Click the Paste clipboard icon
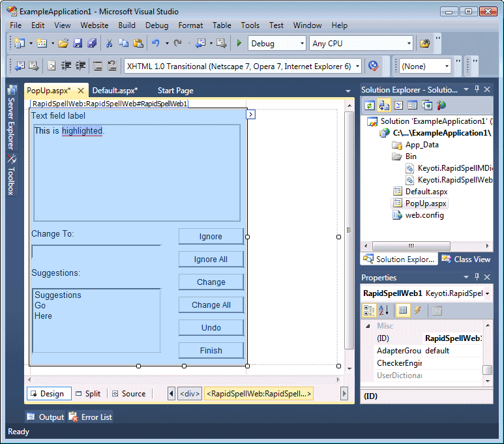 point(138,43)
